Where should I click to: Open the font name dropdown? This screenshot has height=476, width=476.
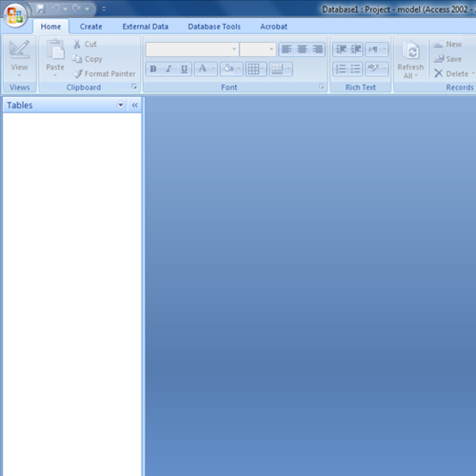click(x=234, y=50)
